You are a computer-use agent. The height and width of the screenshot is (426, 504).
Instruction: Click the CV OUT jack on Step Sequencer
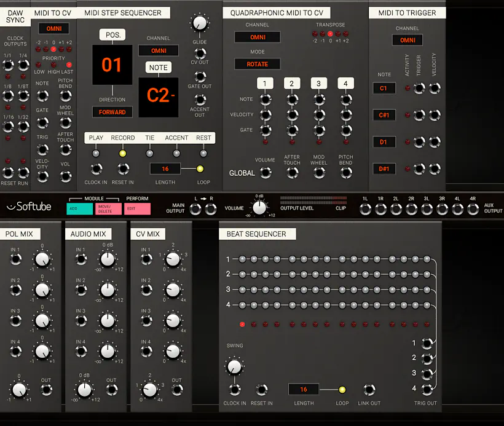point(200,53)
